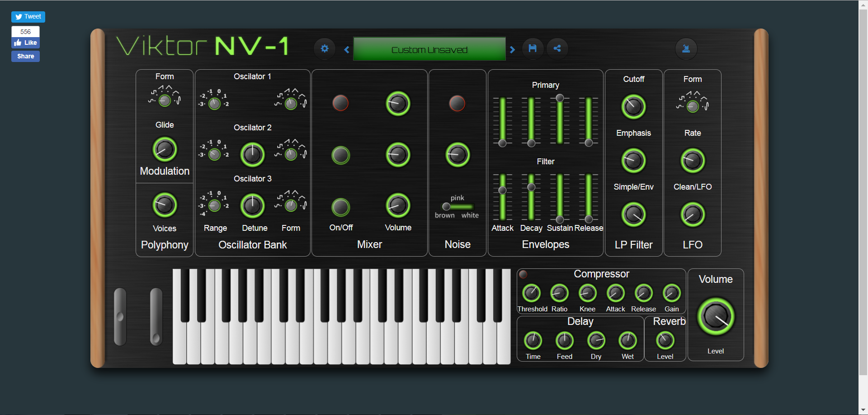Click the Primary envelope Decay slider

coord(531,121)
